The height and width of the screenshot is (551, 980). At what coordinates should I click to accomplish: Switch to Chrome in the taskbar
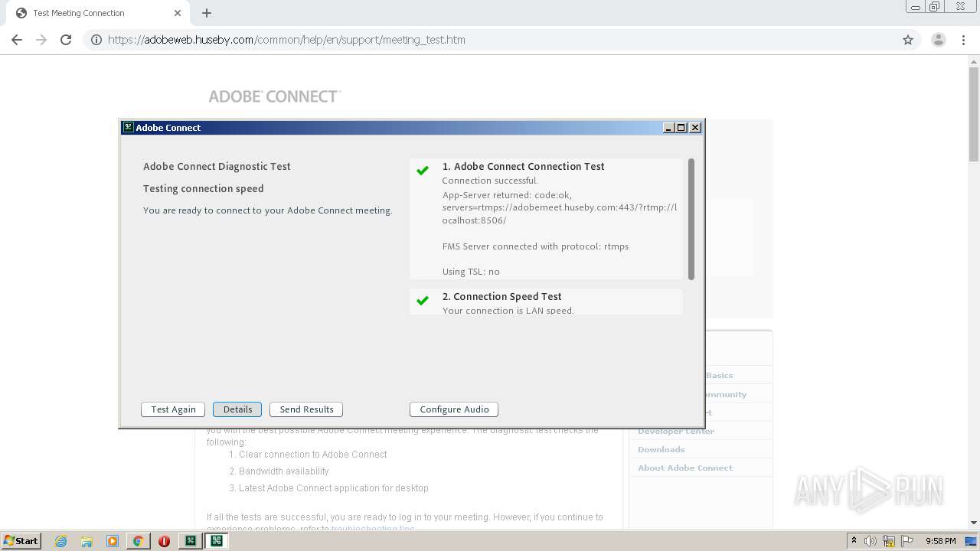tap(138, 541)
